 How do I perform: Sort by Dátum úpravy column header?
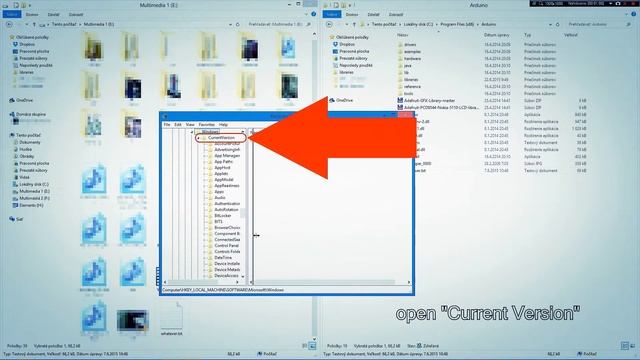(496, 35)
